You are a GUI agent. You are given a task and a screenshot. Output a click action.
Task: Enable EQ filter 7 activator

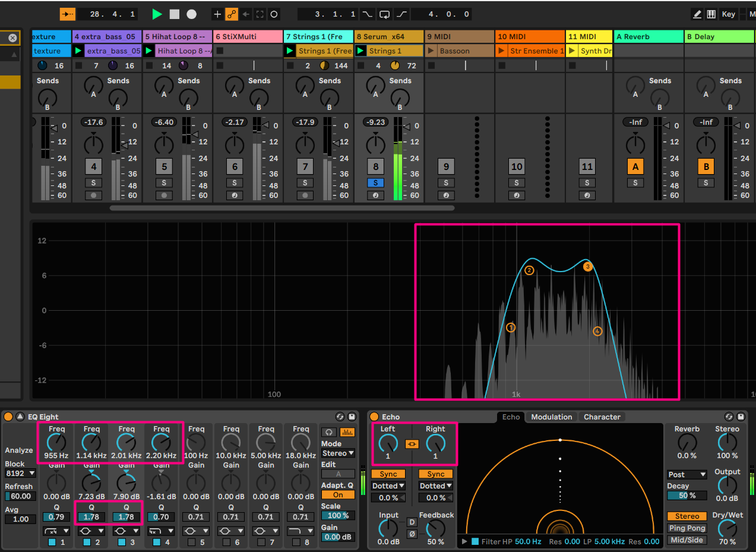pyautogui.click(x=260, y=542)
